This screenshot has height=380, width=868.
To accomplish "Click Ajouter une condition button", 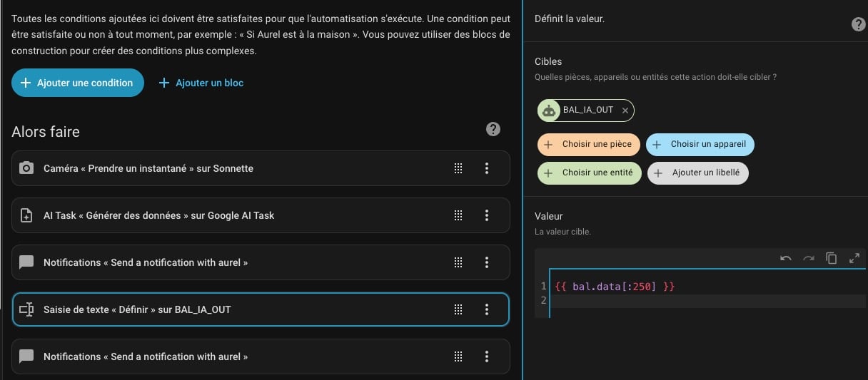I will point(77,83).
